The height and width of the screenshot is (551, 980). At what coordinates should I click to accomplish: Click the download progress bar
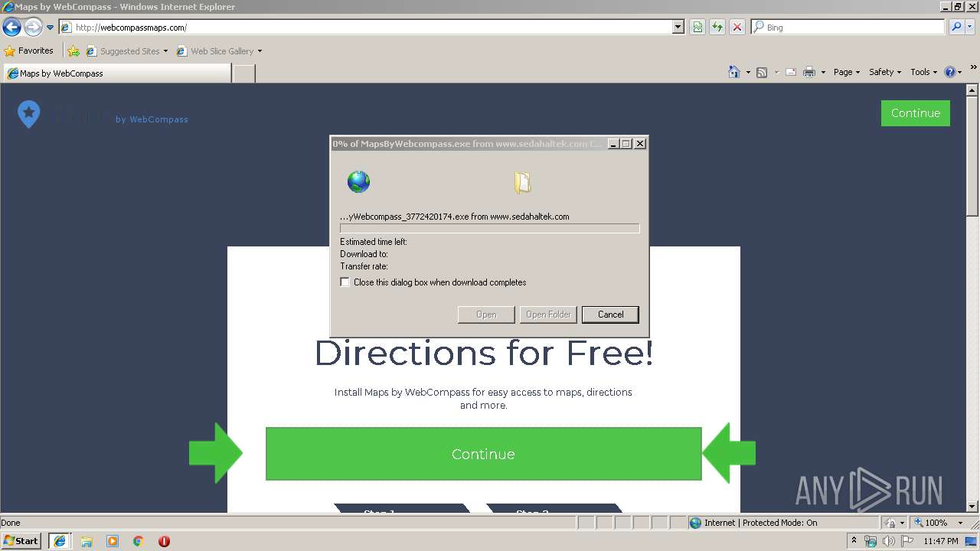489,228
